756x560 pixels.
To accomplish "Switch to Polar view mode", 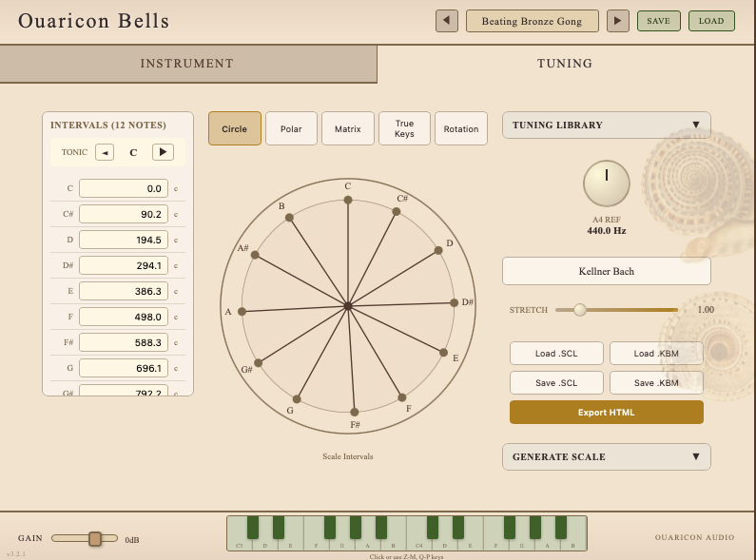I will click(x=291, y=128).
